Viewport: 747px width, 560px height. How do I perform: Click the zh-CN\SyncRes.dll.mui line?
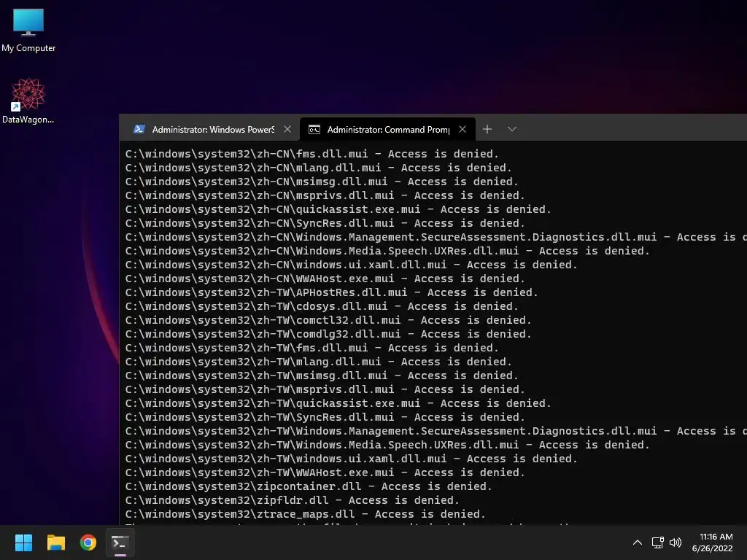pos(325,223)
